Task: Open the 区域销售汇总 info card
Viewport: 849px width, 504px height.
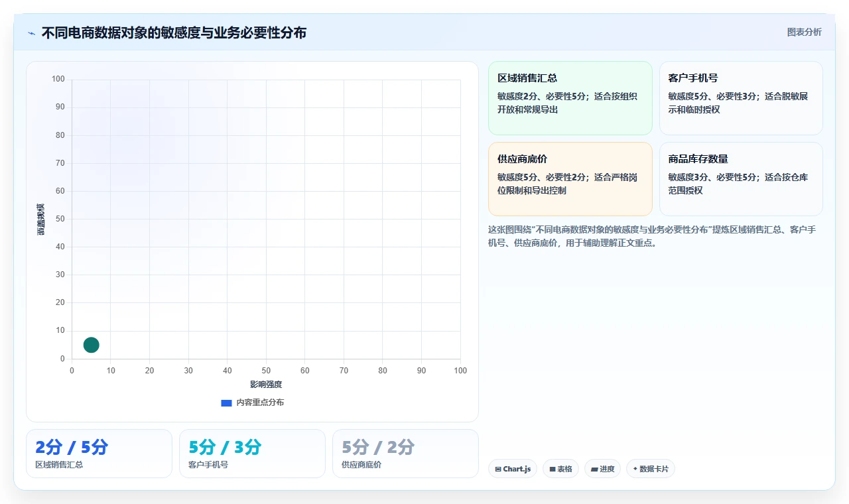Action: (x=570, y=98)
